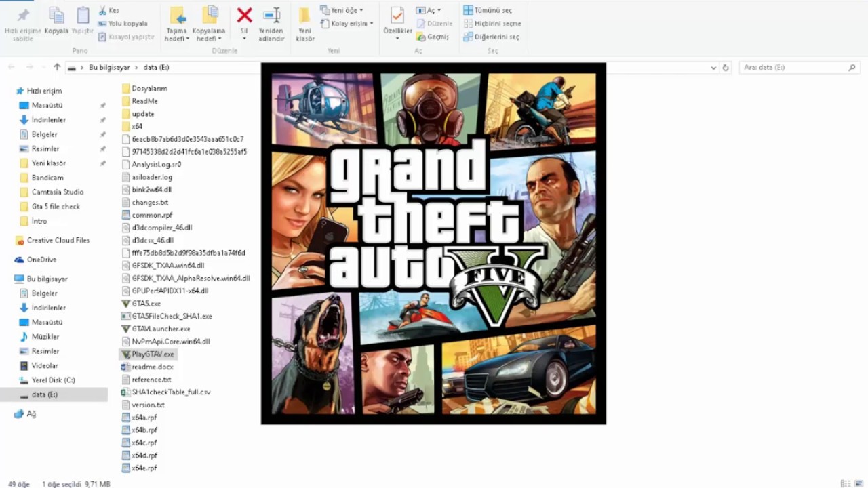The height and width of the screenshot is (488, 868).
Task: Select the update folder
Action: (x=143, y=114)
